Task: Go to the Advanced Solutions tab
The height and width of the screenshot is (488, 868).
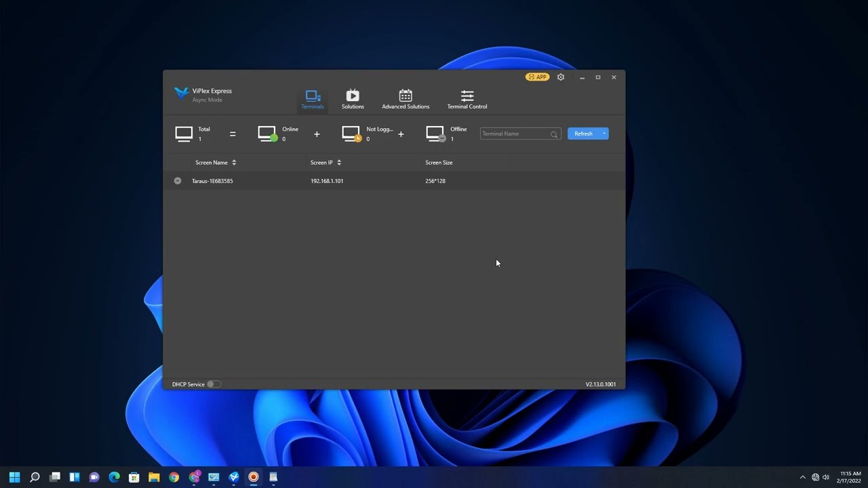Action: [x=406, y=99]
